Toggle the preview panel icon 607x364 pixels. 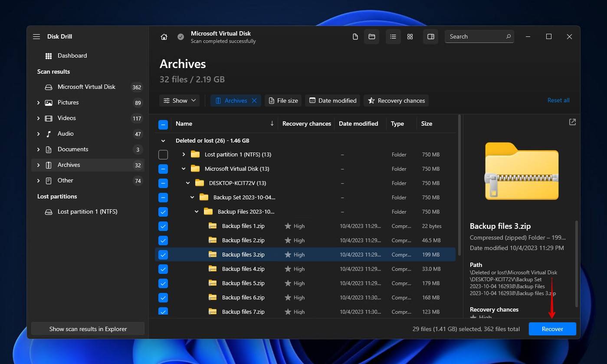(x=431, y=37)
